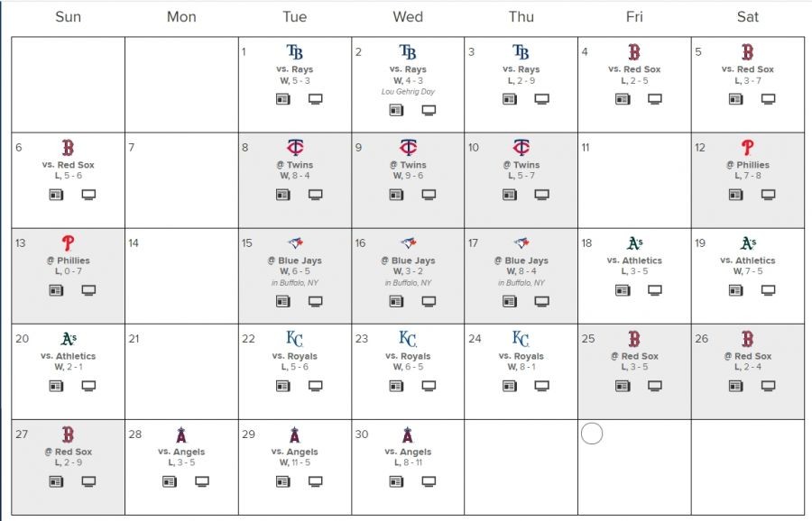
Task: Click the newspaper recap icon for the 22nd vs. Royals
Action: pyautogui.click(x=282, y=386)
